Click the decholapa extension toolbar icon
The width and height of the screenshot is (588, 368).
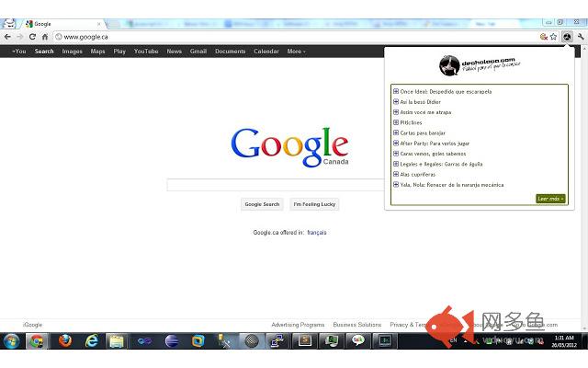(567, 37)
